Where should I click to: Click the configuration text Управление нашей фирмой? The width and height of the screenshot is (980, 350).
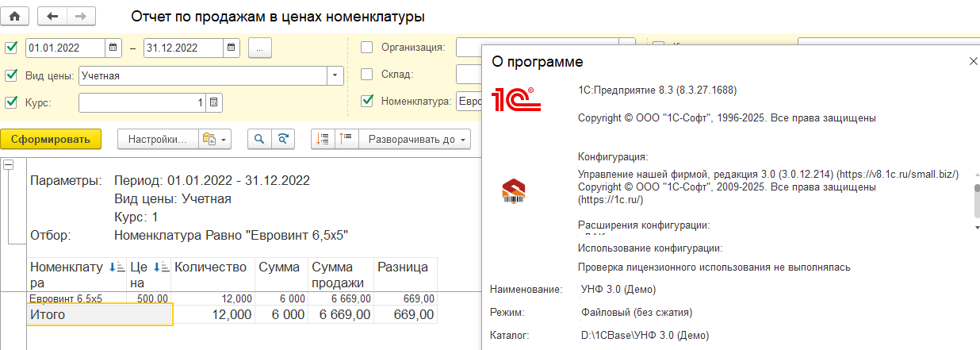[x=768, y=174]
